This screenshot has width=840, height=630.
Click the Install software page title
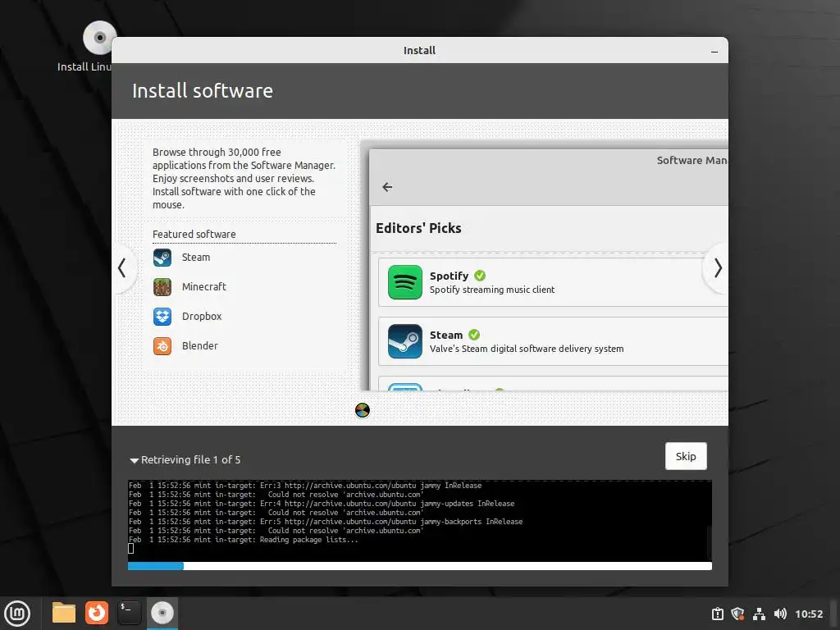tap(203, 91)
